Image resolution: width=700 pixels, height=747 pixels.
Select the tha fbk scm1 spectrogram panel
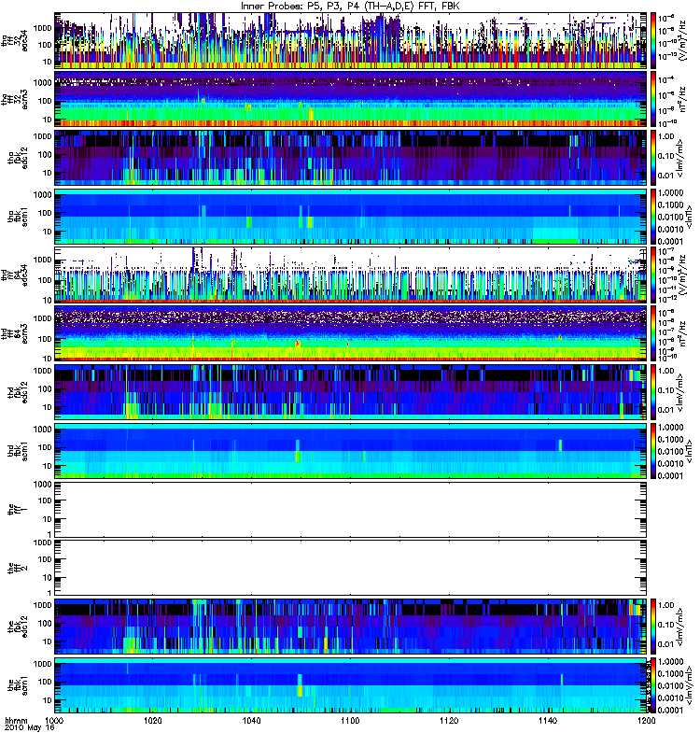(x=353, y=218)
